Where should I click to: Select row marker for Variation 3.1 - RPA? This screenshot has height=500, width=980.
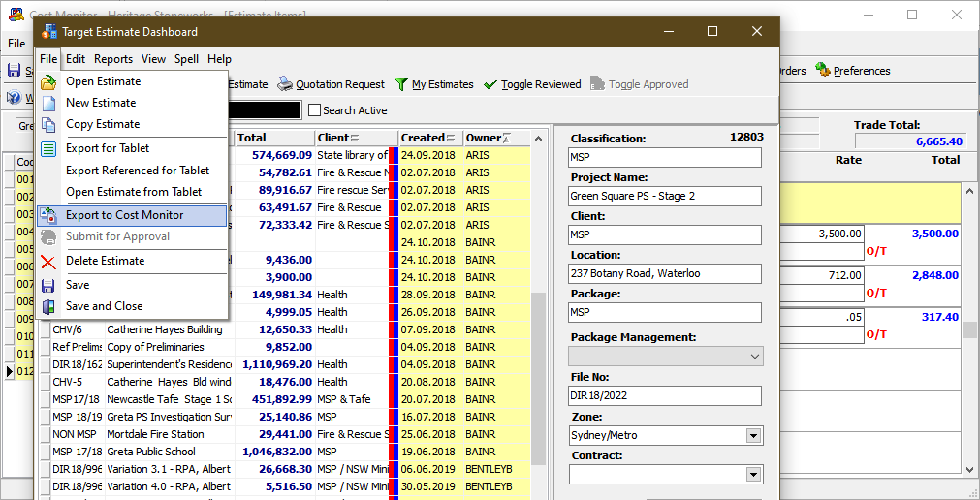coord(45,470)
